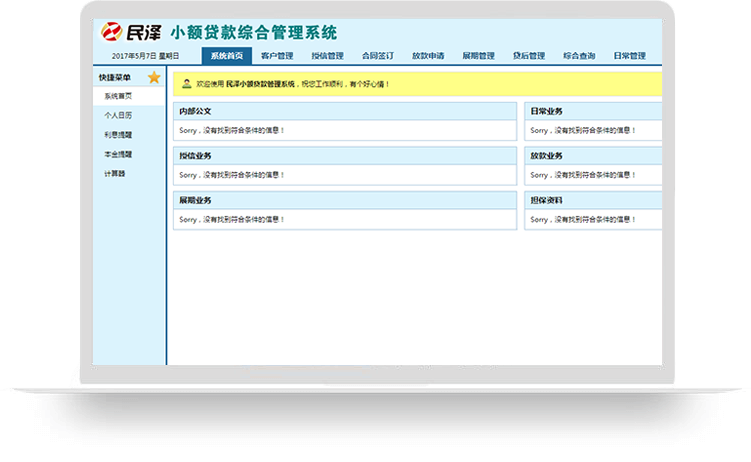Open 个人日历 from the sidebar
Image resolution: width=751 pixels, height=462 pixels.
click(118, 115)
